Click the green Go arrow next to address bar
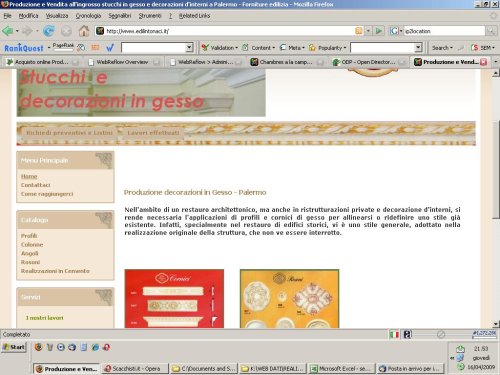Viewport: 500px width, 375px height. (379, 31)
